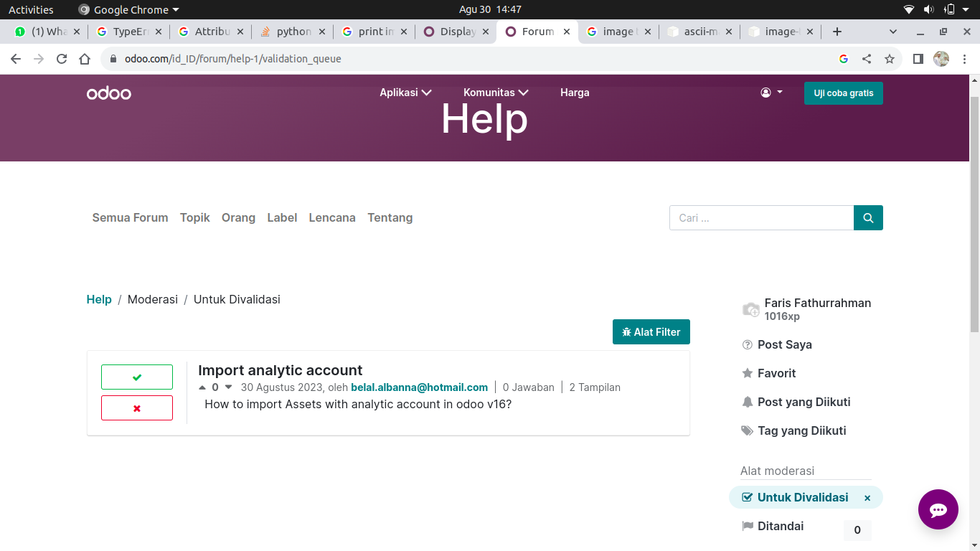The width and height of the screenshot is (980, 551).
Task: Expand the Komunitas dropdown menu
Action: click(496, 93)
